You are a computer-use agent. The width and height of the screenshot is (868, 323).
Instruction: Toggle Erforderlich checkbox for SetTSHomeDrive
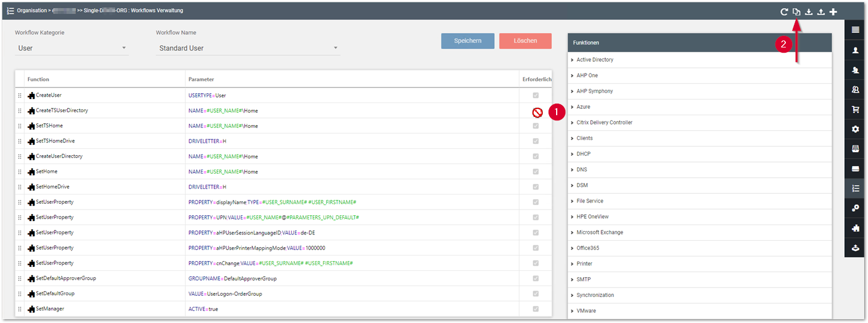pos(536,141)
